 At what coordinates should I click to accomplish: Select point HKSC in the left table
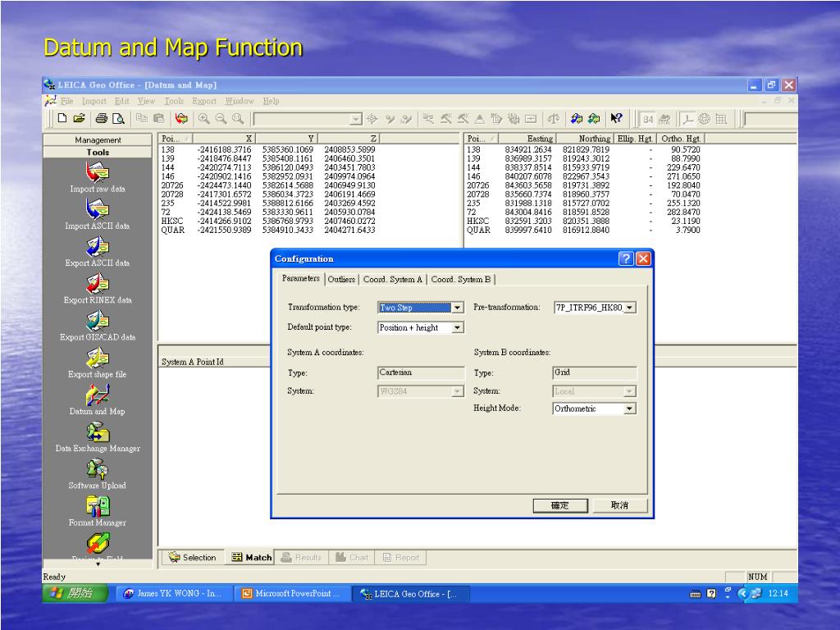[x=172, y=221]
